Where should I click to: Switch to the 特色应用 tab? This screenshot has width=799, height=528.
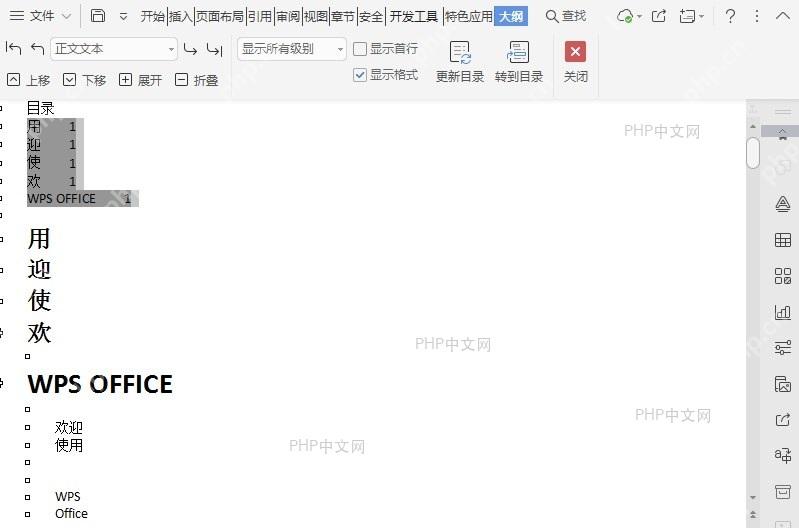pyautogui.click(x=469, y=16)
